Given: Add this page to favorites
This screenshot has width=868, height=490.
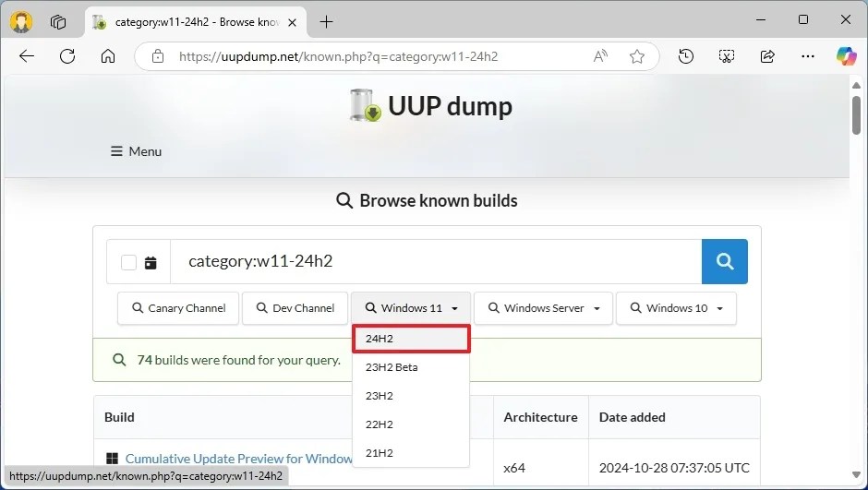Looking at the screenshot, I should coord(637,56).
